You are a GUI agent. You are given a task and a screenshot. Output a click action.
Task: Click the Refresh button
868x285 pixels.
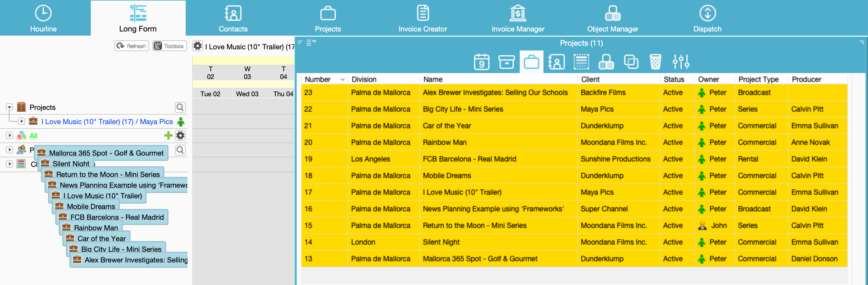[131, 46]
